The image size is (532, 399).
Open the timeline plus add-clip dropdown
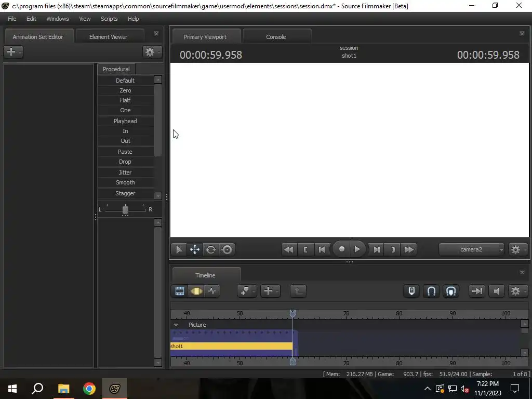(270, 291)
